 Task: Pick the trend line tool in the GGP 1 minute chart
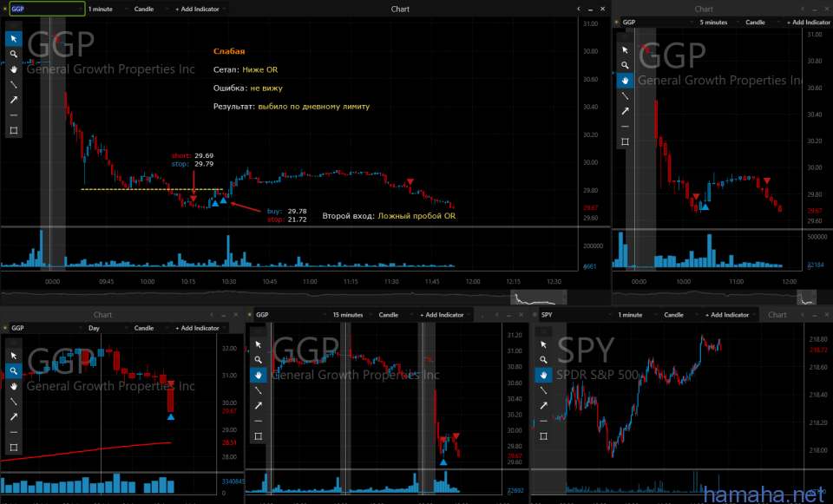[14, 84]
